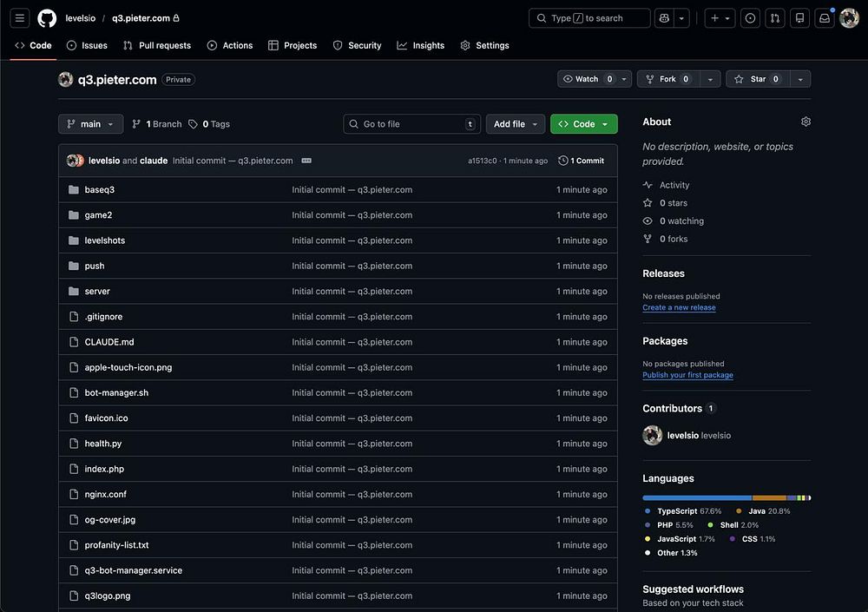Click the GitHub logo icon
The width and height of the screenshot is (868, 612).
(x=47, y=18)
